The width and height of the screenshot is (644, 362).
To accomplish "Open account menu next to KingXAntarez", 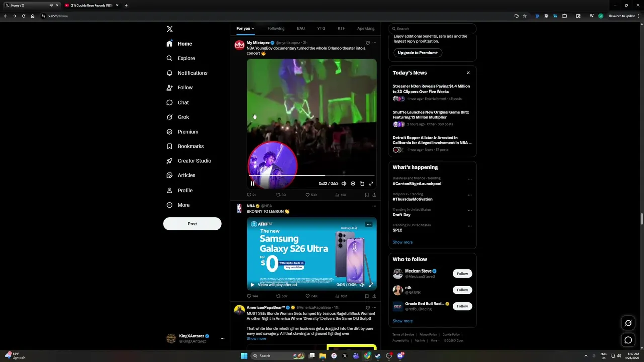I will pos(222,339).
